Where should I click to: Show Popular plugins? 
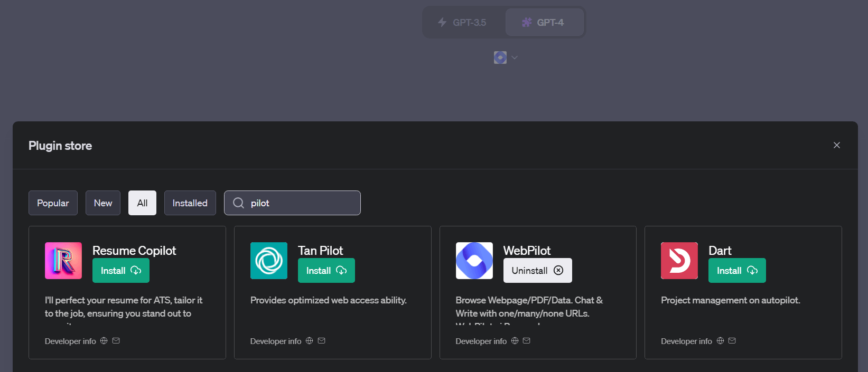53,203
